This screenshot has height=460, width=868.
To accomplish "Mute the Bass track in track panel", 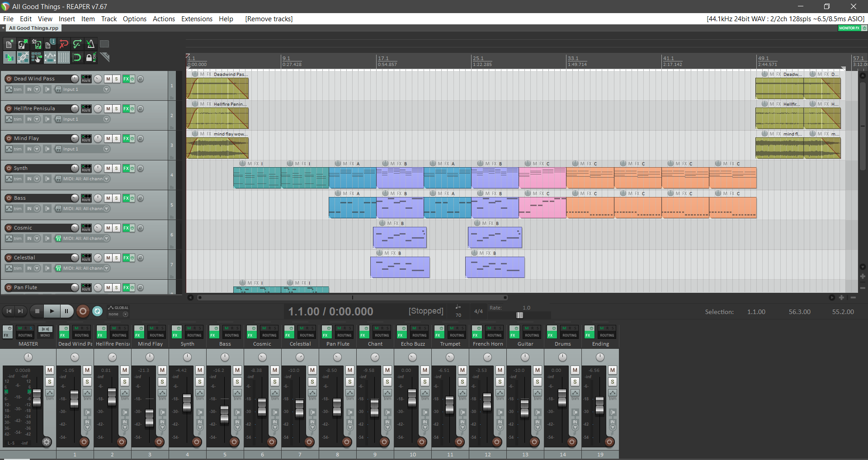I will click(x=108, y=198).
